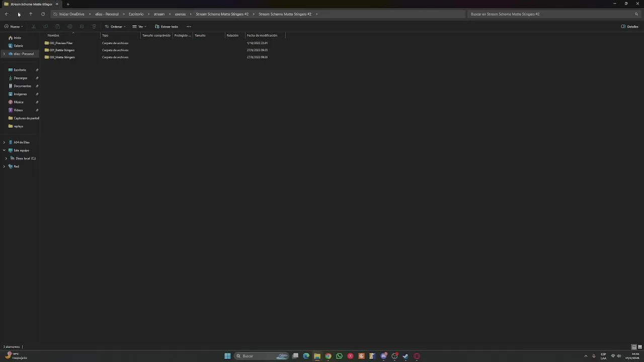
Task: Click the three-dots more options button
Action: point(189,27)
